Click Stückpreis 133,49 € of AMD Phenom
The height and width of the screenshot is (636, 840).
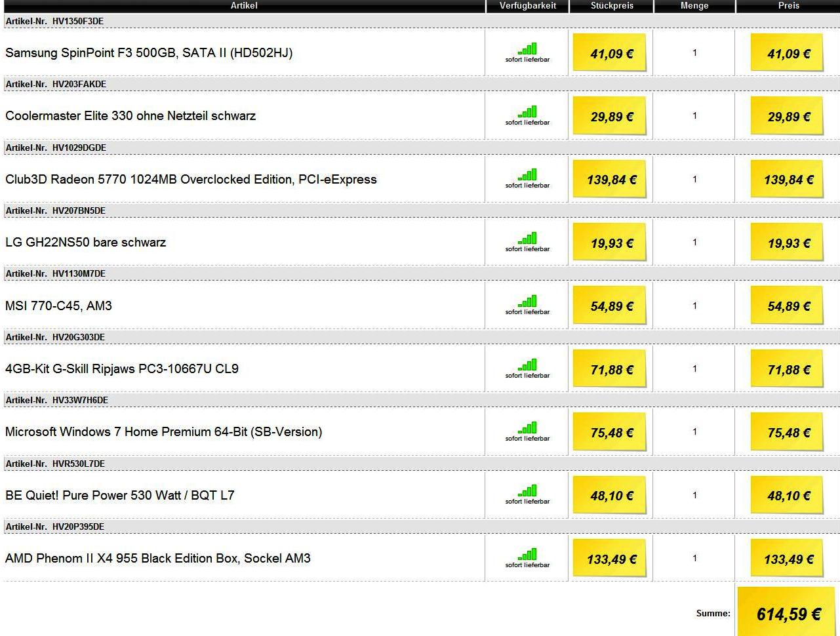pos(610,559)
